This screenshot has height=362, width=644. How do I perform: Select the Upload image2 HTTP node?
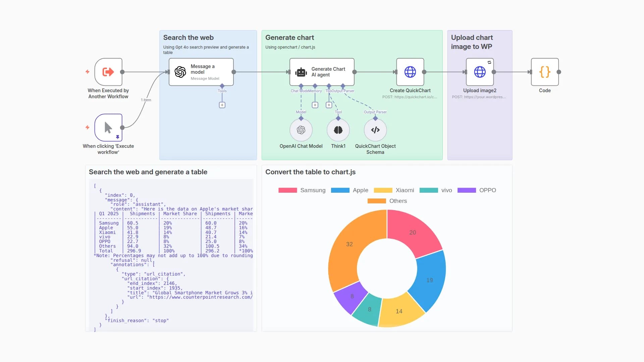click(x=480, y=72)
